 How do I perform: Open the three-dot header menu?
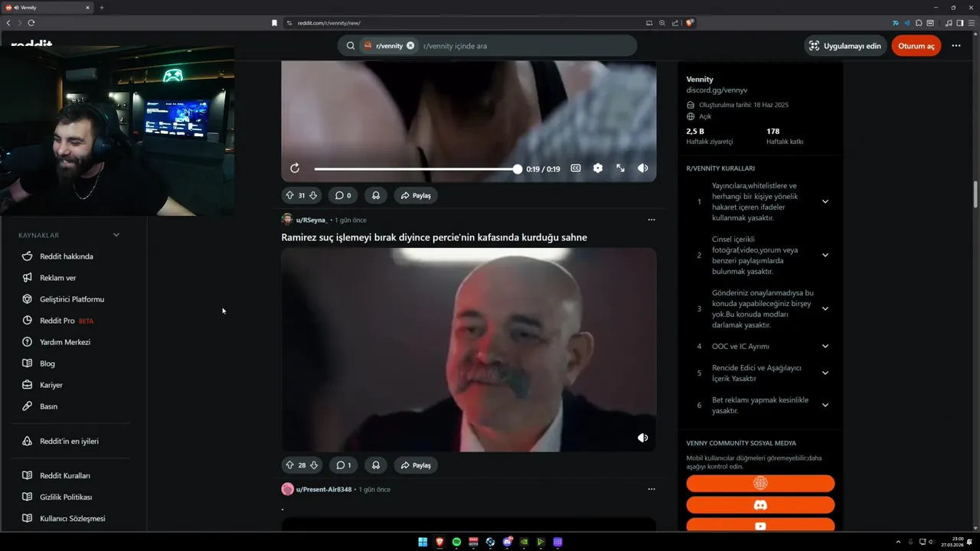coord(956,46)
